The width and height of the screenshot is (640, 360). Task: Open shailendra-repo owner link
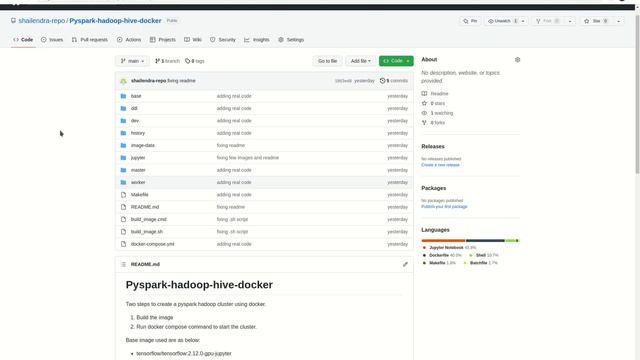(42, 20)
